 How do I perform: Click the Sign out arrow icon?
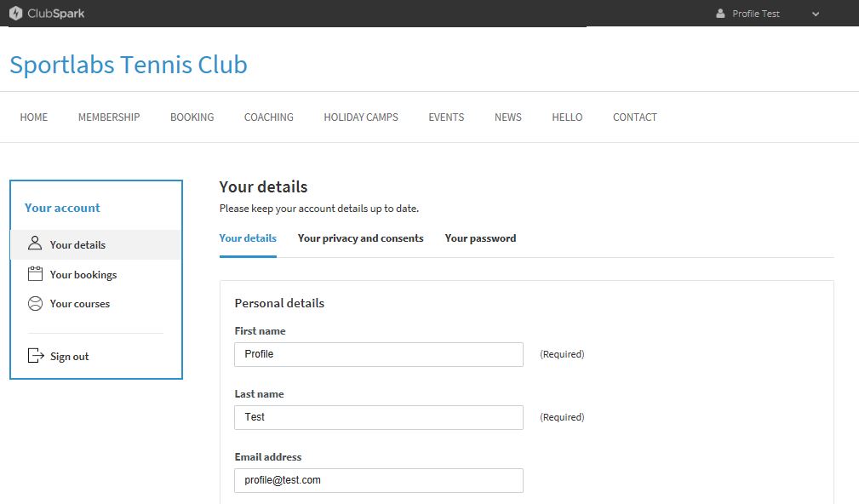click(35, 356)
